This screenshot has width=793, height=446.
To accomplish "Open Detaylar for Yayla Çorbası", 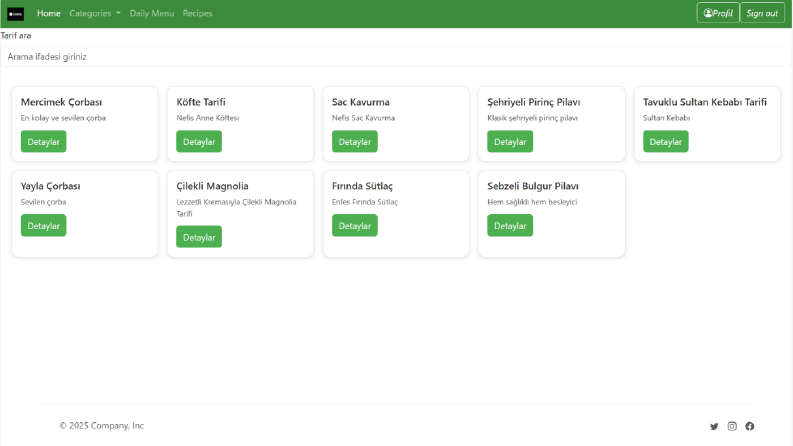I will [x=43, y=226].
